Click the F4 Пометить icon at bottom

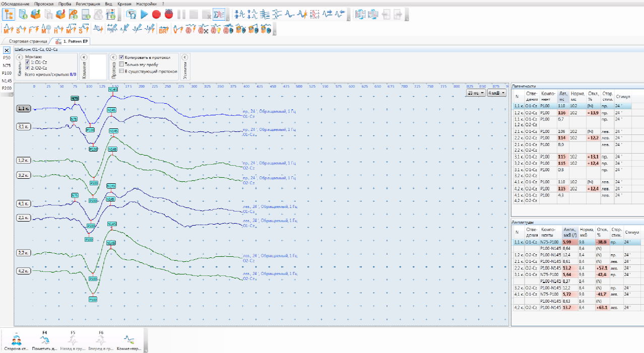(x=45, y=340)
